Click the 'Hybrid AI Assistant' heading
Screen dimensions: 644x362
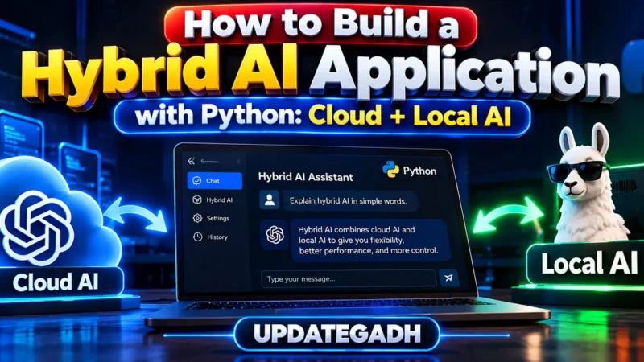(x=306, y=177)
